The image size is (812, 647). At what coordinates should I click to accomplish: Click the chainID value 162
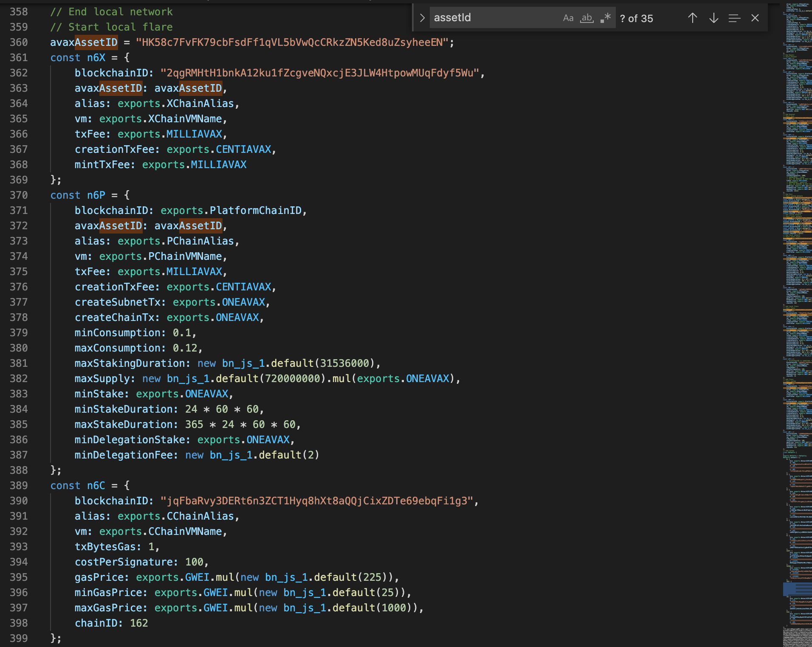(x=139, y=623)
